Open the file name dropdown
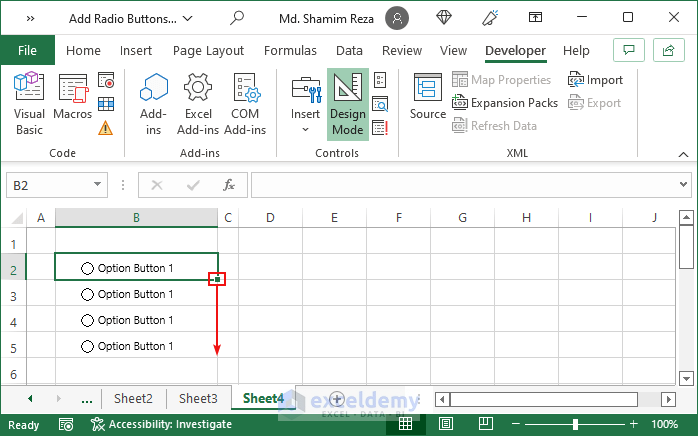 tap(188, 18)
